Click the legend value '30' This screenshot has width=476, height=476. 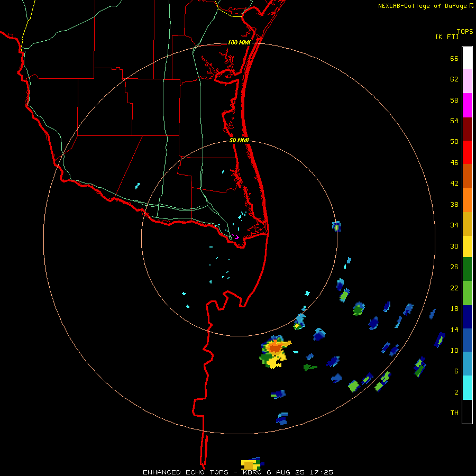(454, 246)
